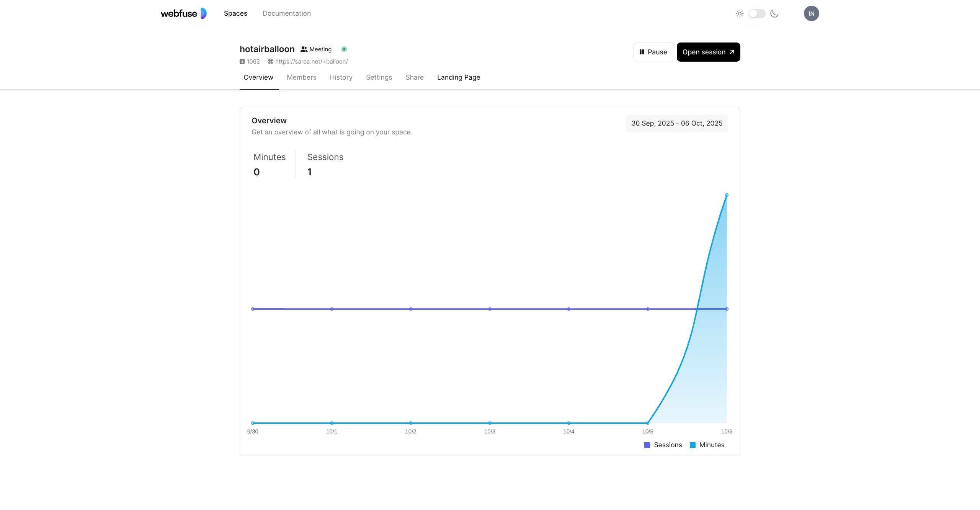
Task: Open the IN user avatar menu
Action: [811, 13]
